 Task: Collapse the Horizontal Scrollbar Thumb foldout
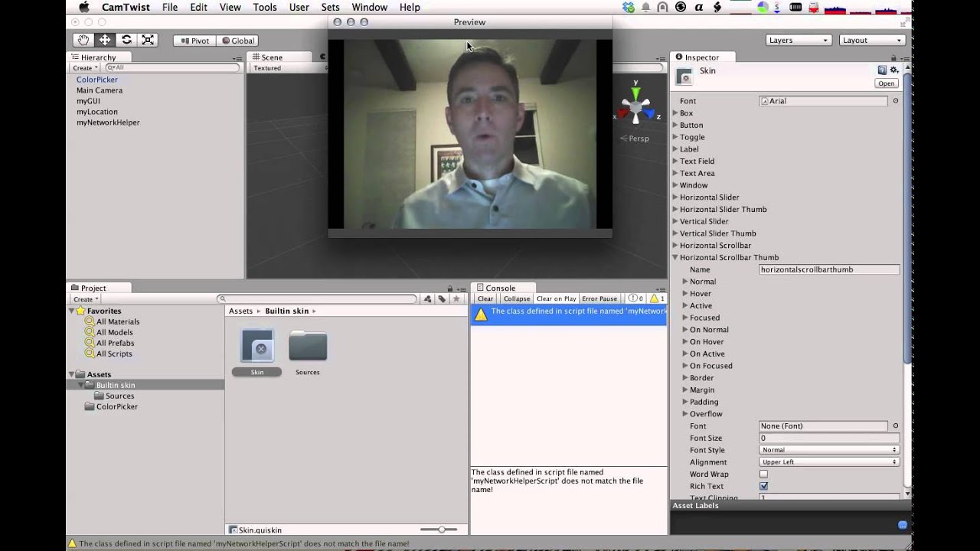675,258
